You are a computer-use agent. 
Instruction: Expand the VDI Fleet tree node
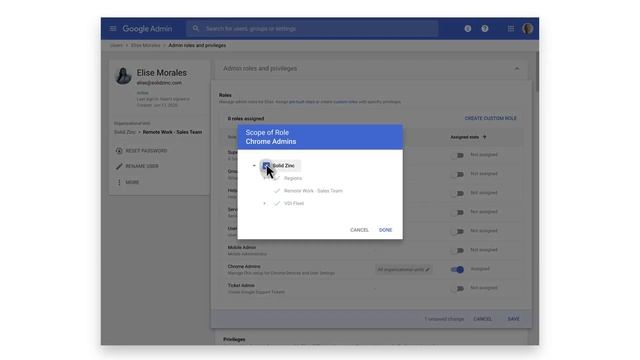coord(264,203)
